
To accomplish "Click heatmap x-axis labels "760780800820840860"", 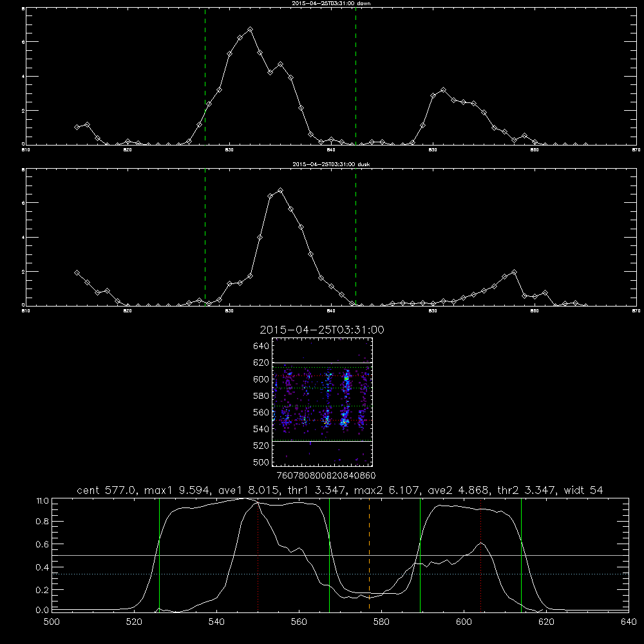I will (x=326, y=475).
